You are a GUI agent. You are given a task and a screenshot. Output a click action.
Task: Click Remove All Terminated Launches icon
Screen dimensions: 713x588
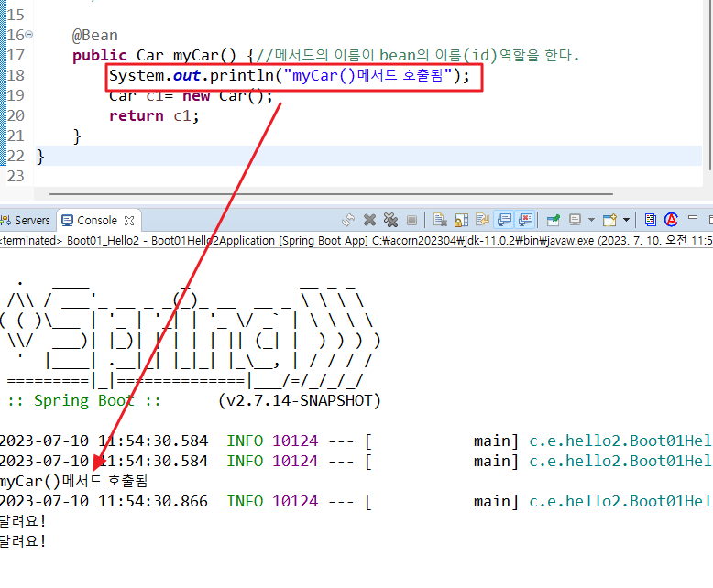[x=390, y=221]
